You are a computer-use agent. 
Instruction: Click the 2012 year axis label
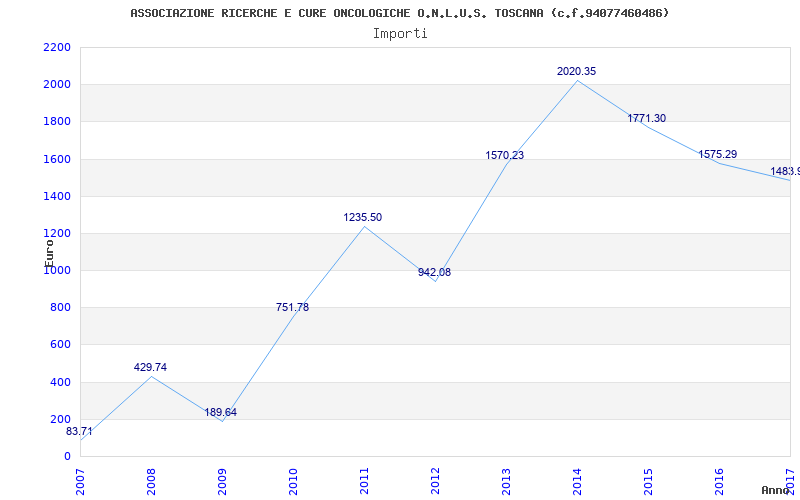click(435, 482)
